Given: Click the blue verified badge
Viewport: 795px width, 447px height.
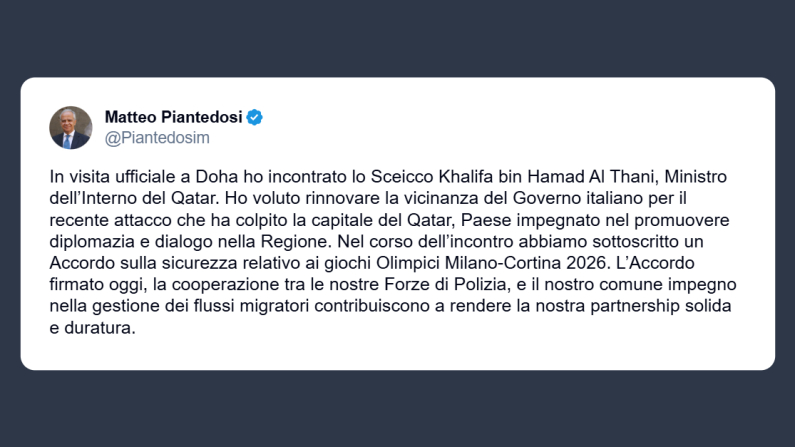Looking at the screenshot, I should (x=255, y=117).
